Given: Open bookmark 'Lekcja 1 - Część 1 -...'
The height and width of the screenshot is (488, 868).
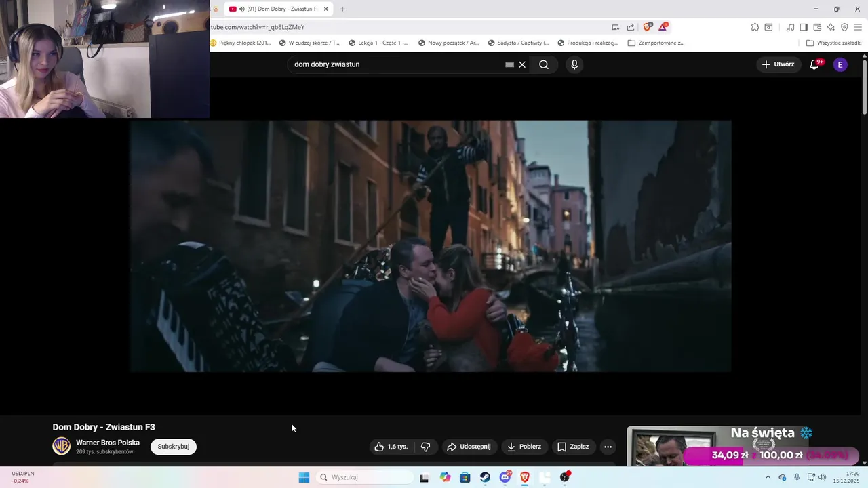Looking at the screenshot, I should (x=378, y=43).
